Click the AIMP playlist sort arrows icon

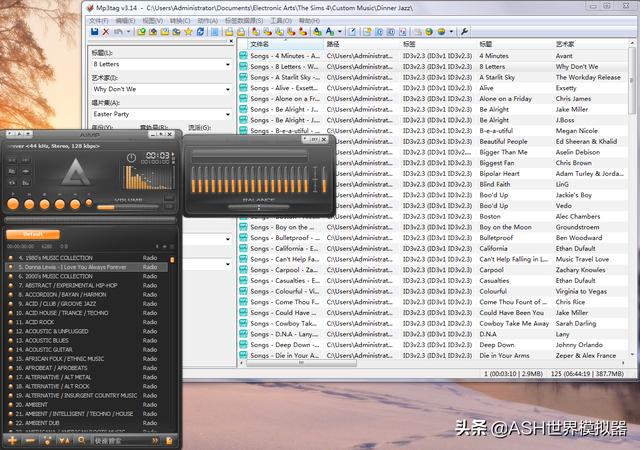[x=64, y=440]
